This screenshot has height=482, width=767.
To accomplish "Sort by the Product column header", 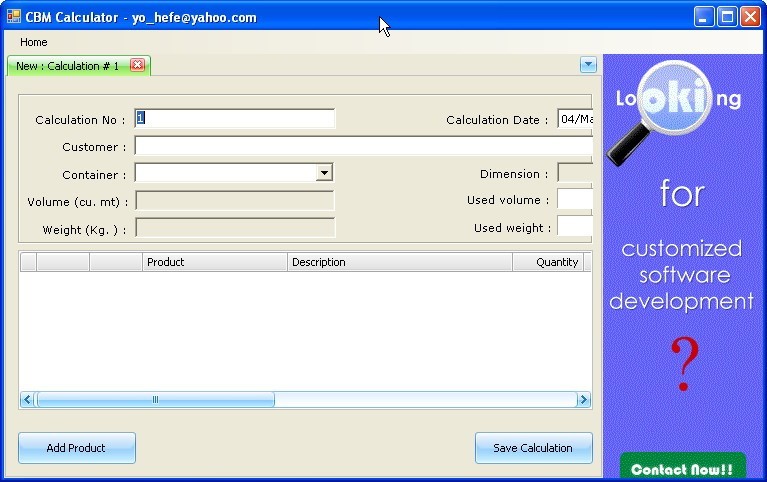I will (214, 262).
